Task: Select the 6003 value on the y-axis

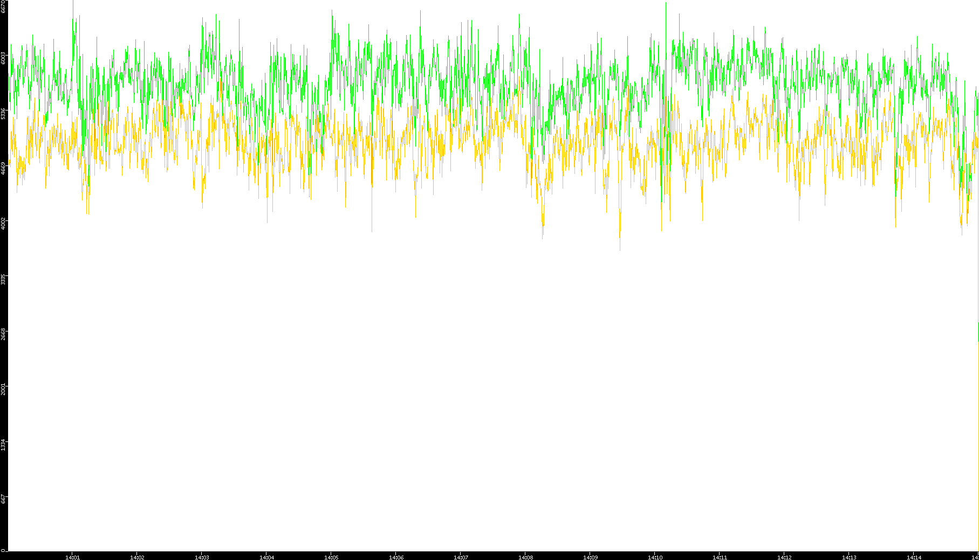Action: click(4, 58)
